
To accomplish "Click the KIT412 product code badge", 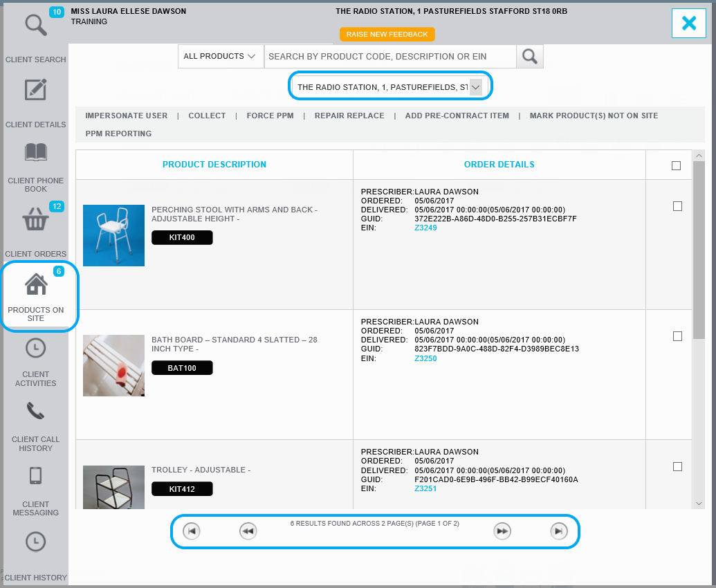I will (x=182, y=489).
